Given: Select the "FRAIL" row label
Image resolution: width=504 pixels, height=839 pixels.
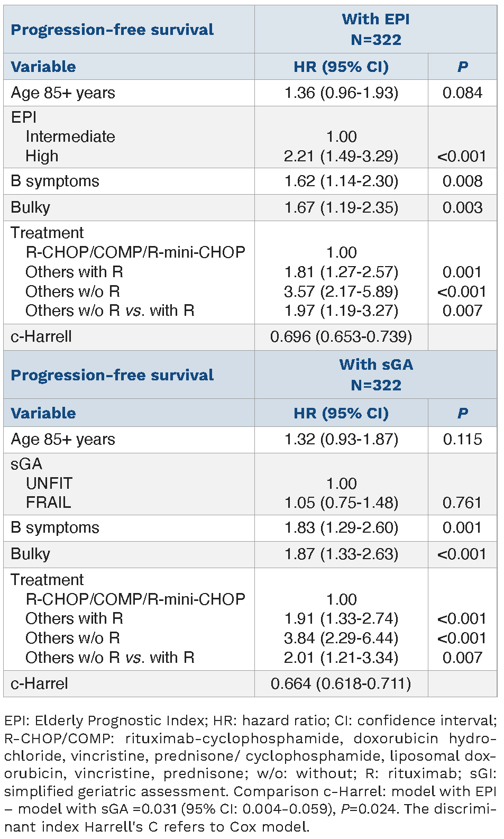Looking at the screenshot, I should click(48, 503).
